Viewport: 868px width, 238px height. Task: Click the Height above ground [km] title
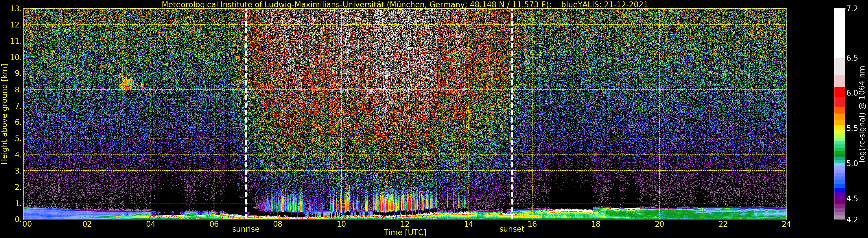pyautogui.click(x=4, y=114)
